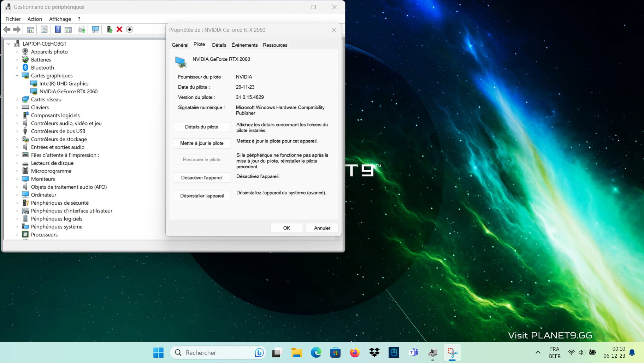The image size is (644, 363).
Task: Click Mettre à jour le pilote button
Action: click(x=202, y=143)
